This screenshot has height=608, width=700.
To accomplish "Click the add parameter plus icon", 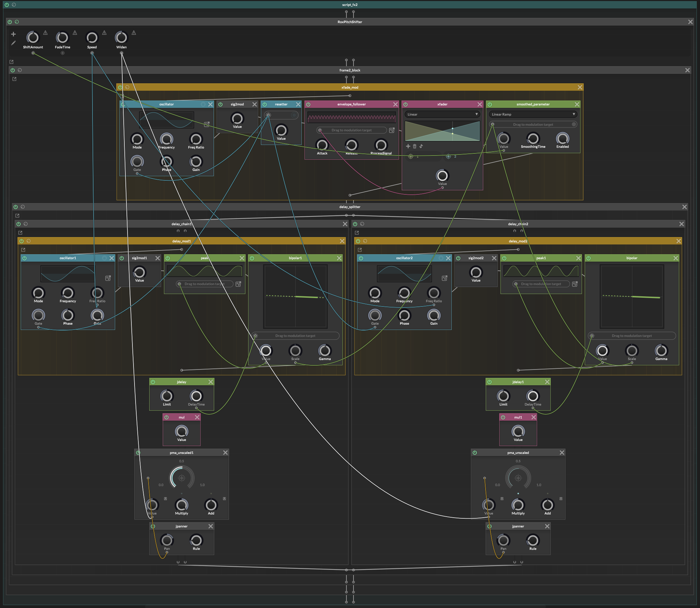I will coord(13,34).
